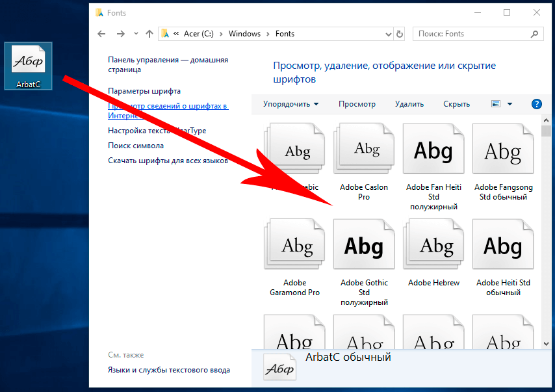This screenshot has width=555, height=392.
Task: Expand chevron after 'Windows' breadcrumb
Action: coord(268,34)
